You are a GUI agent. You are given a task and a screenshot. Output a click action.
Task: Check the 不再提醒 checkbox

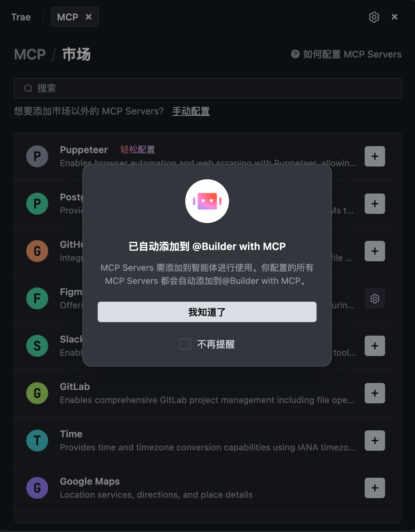(x=185, y=344)
